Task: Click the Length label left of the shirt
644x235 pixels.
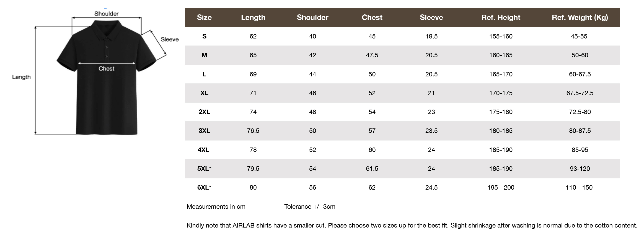Action: coord(21,77)
